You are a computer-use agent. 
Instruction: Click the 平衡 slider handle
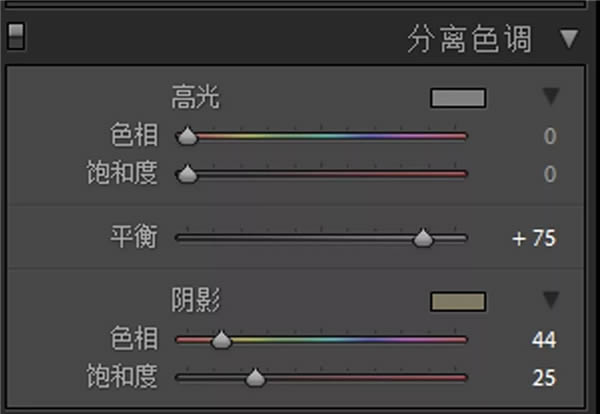click(423, 238)
